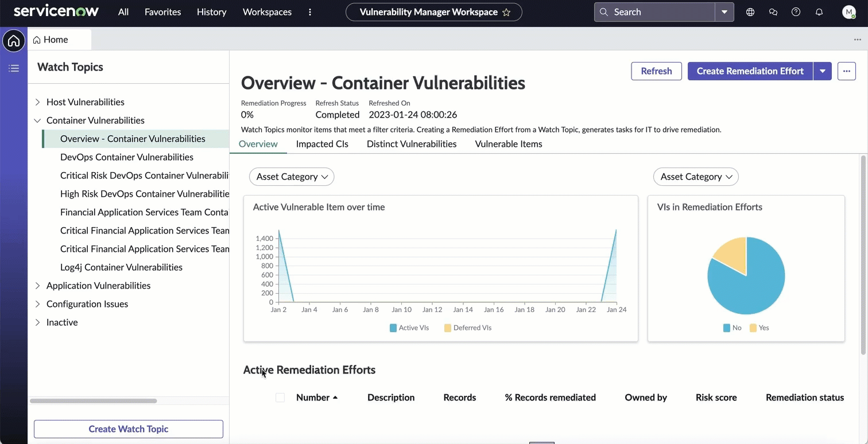Expand the Application Vulnerabilities tree node
The height and width of the screenshot is (444, 868).
click(x=37, y=286)
